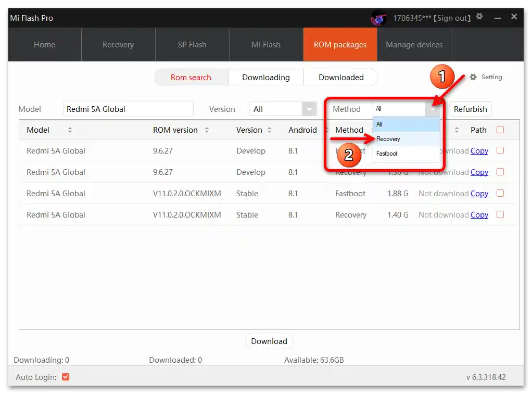Open the SP Flash tab
The width and height of the screenshot is (532, 394).
[192, 44]
